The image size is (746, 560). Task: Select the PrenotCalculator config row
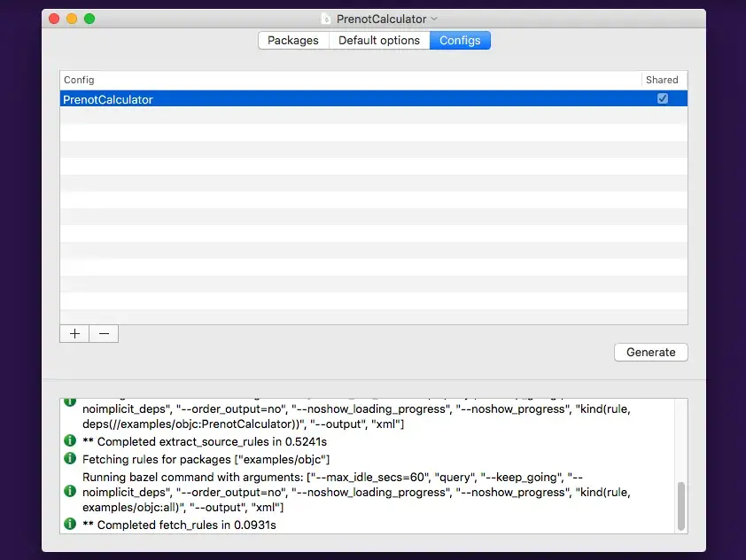tap(374, 99)
